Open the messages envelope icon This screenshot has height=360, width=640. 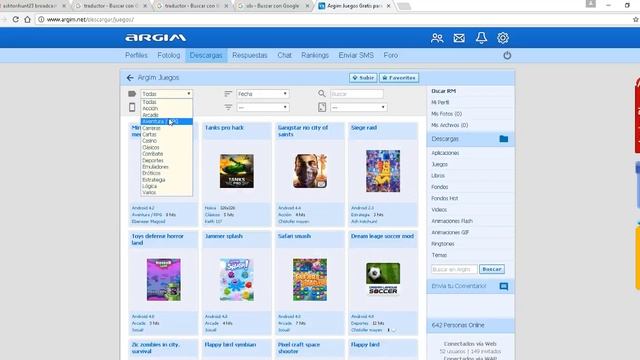pyautogui.click(x=459, y=38)
